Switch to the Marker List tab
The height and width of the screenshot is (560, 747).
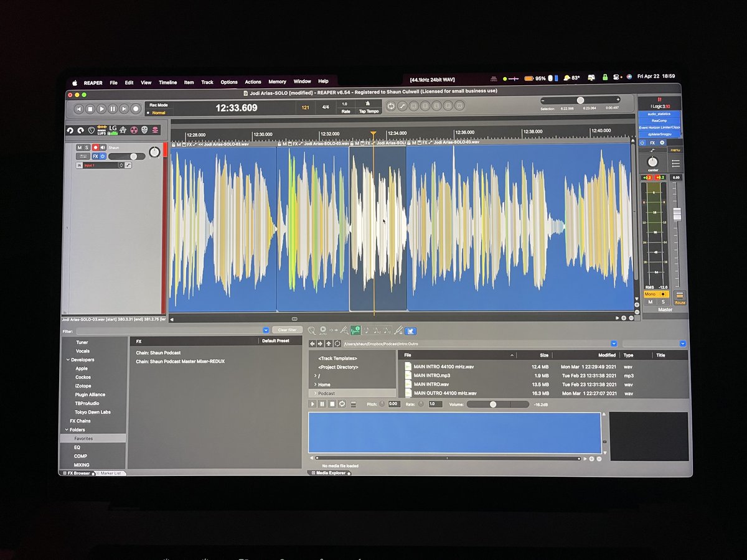click(111, 473)
